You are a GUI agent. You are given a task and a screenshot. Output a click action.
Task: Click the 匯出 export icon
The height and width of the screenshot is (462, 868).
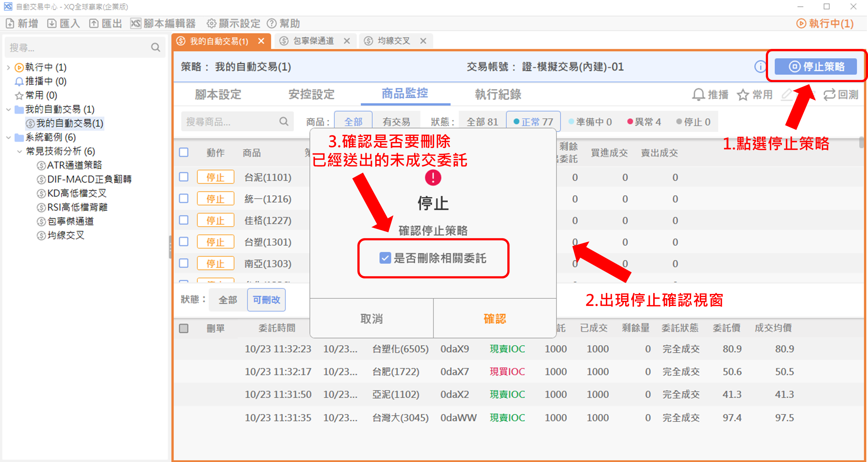coord(94,24)
